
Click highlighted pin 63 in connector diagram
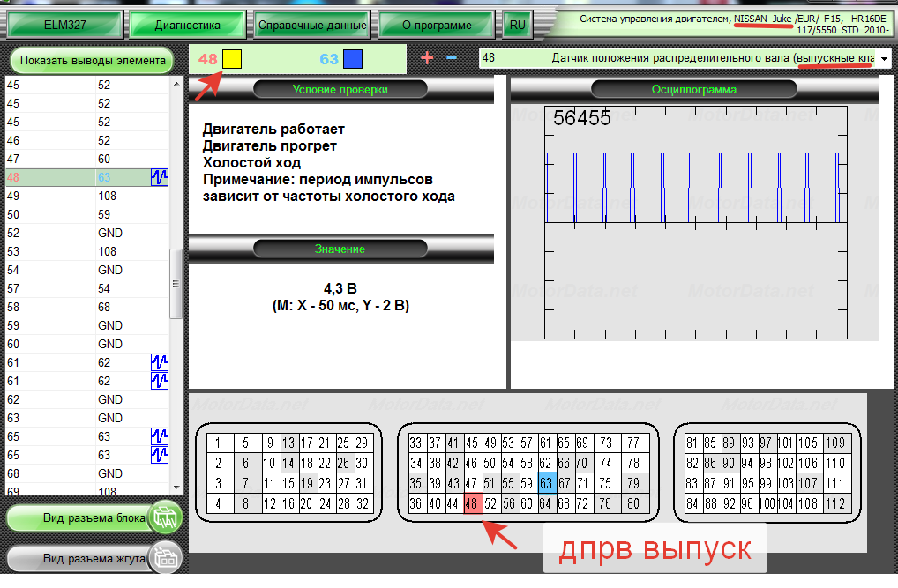547,483
